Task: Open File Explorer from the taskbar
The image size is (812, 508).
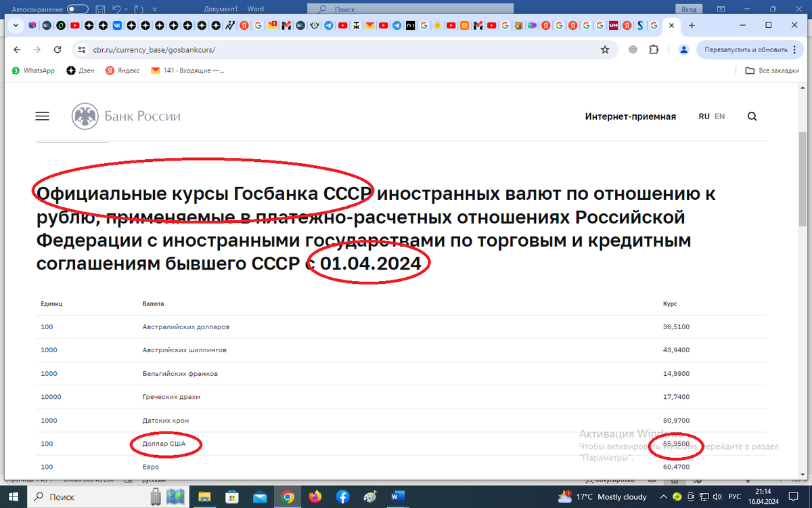Action: [203, 496]
